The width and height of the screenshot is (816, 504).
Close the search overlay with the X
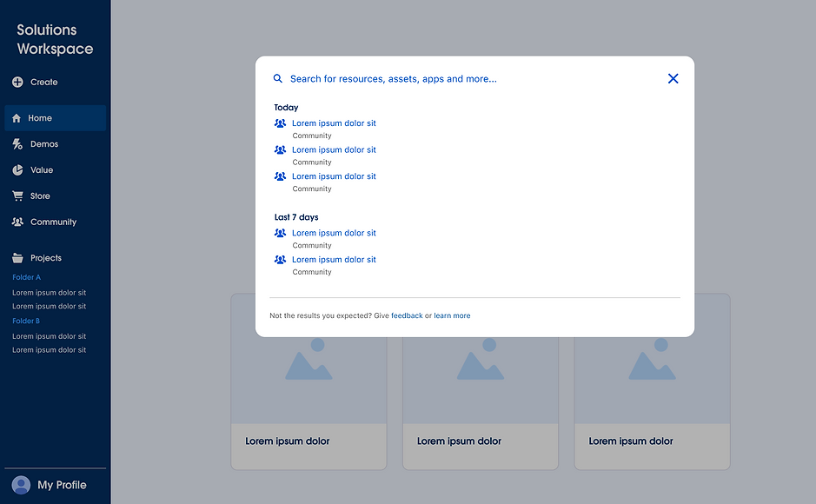click(x=673, y=78)
